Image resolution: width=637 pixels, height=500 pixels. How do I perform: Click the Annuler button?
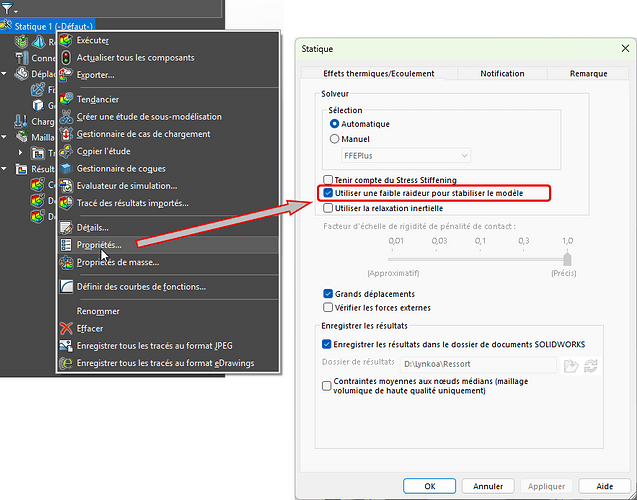point(488,486)
